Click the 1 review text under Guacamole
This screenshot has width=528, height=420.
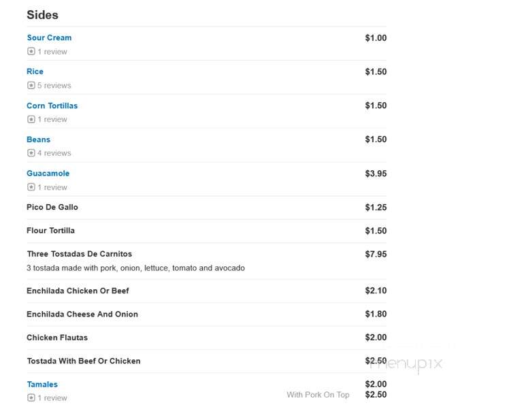(52, 187)
